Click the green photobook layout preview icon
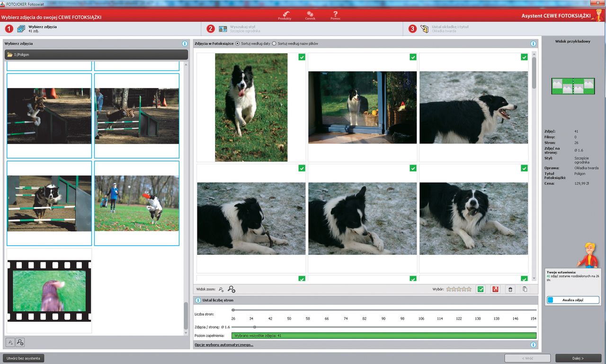 tap(573, 86)
